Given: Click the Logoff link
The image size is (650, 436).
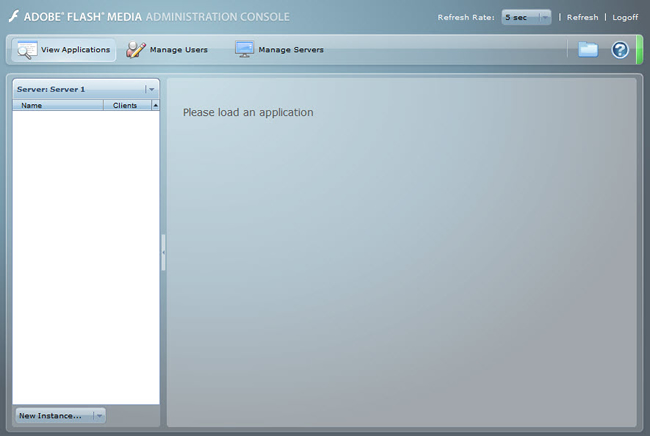Looking at the screenshot, I should pos(625,17).
